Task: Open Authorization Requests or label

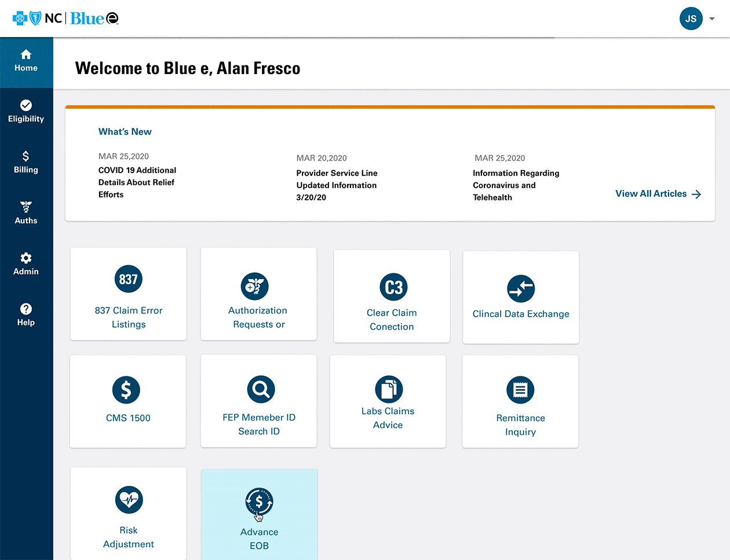Action: pyautogui.click(x=258, y=317)
